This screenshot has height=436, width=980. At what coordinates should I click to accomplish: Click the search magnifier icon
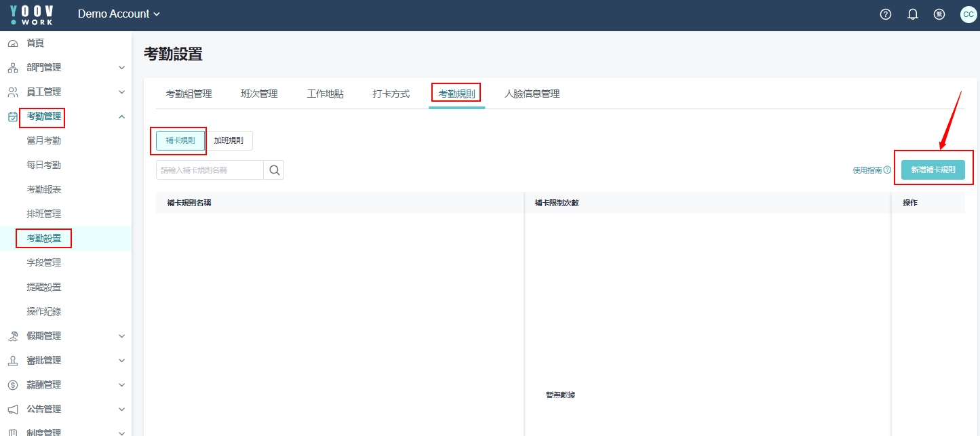pyautogui.click(x=274, y=170)
